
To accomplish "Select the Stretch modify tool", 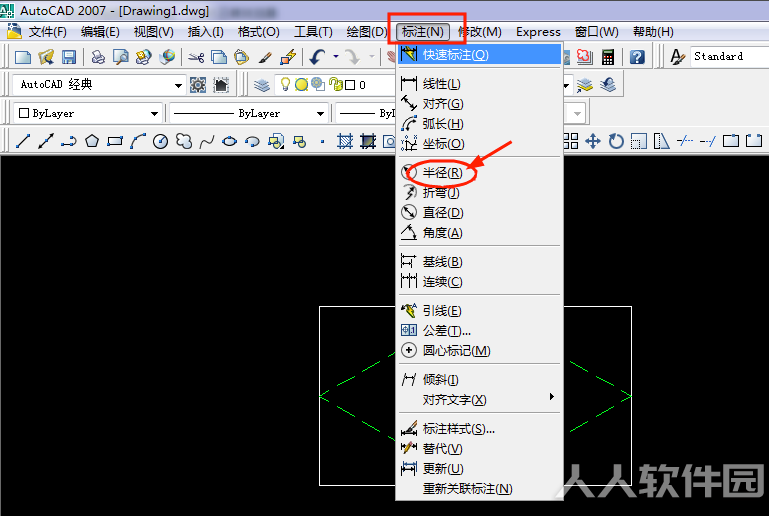I will click(662, 141).
